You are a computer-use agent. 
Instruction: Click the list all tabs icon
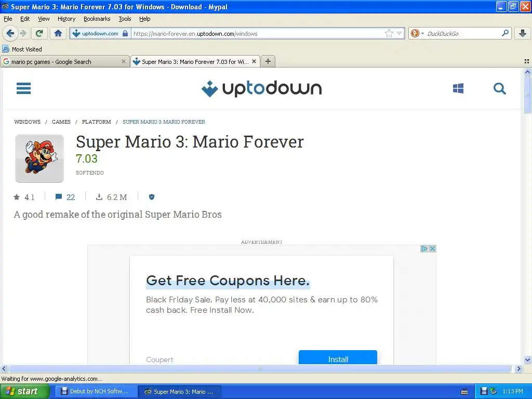click(x=527, y=61)
